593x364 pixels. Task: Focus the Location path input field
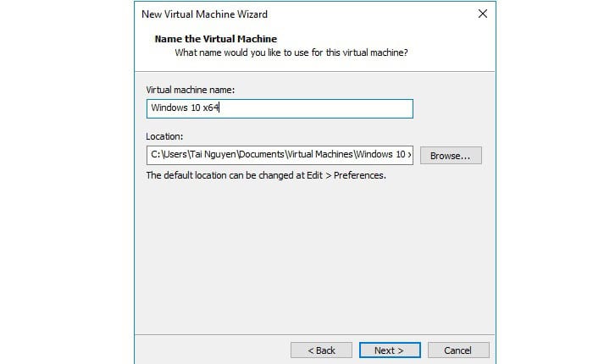[x=279, y=155]
